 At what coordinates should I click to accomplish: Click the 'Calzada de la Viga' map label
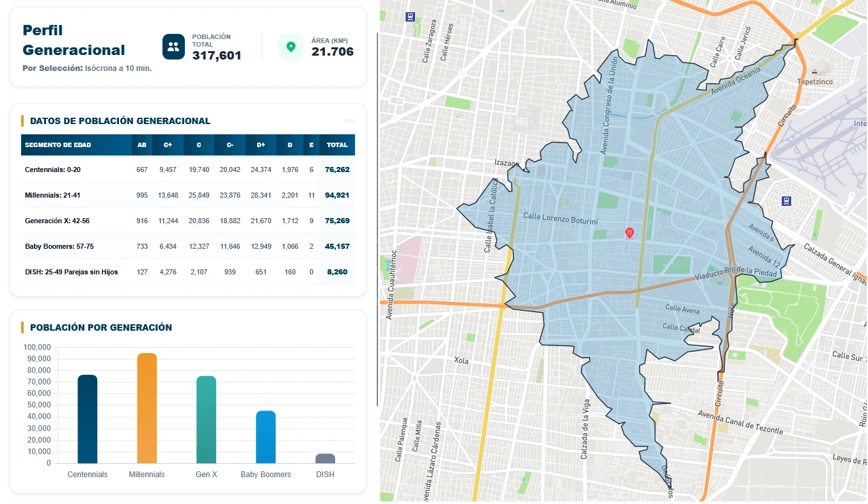pos(584,429)
